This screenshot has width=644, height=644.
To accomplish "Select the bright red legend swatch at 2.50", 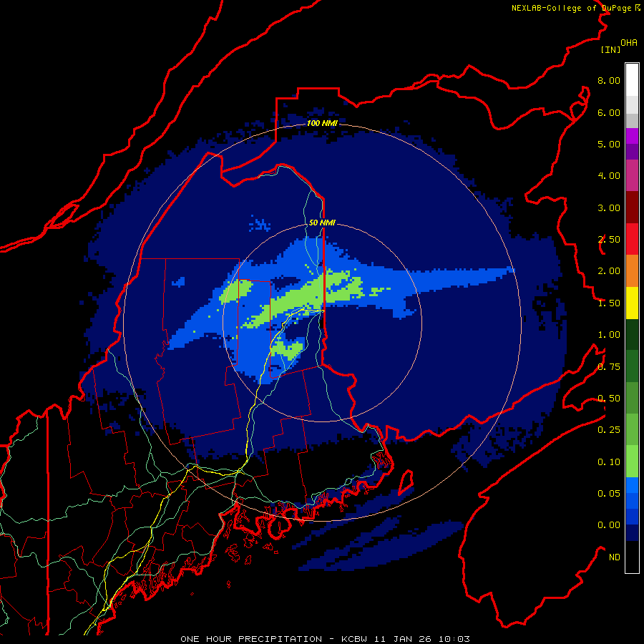I will [x=632, y=239].
